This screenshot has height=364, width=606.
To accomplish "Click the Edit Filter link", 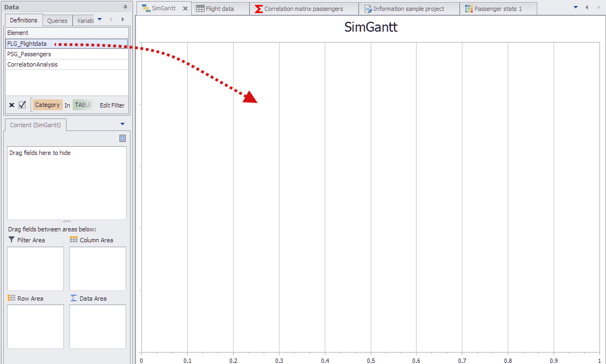I will point(111,105).
